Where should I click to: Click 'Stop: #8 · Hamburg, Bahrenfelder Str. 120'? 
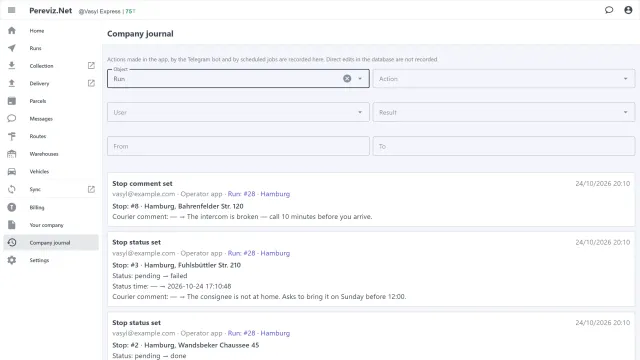click(x=178, y=206)
